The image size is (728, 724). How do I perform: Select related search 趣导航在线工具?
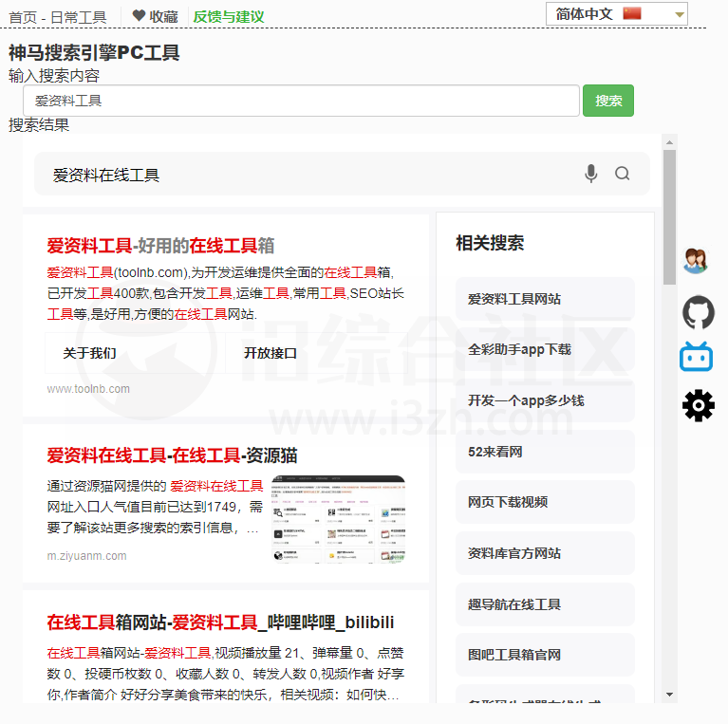pos(545,604)
